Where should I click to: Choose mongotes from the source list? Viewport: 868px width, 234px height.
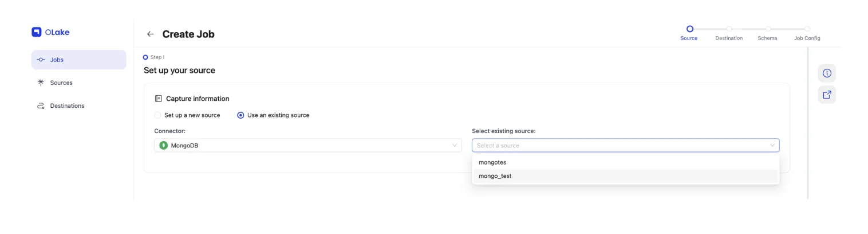pos(492,162)
